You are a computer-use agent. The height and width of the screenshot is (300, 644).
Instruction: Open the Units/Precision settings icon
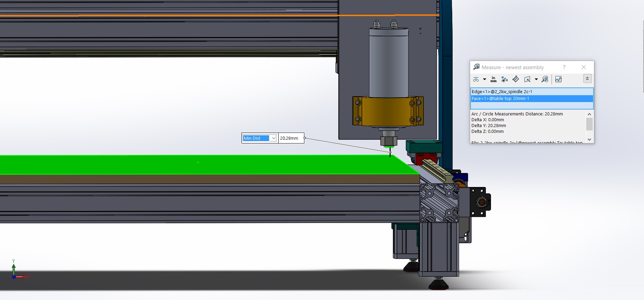pyautogui.click(x=493, y=79)
